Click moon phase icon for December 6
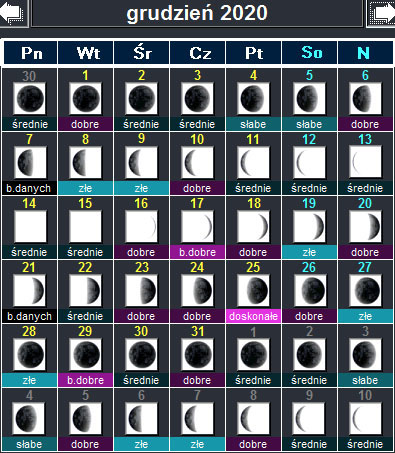Image resolution: width=395 pixels, height=453 pixels. coord(365,99)
